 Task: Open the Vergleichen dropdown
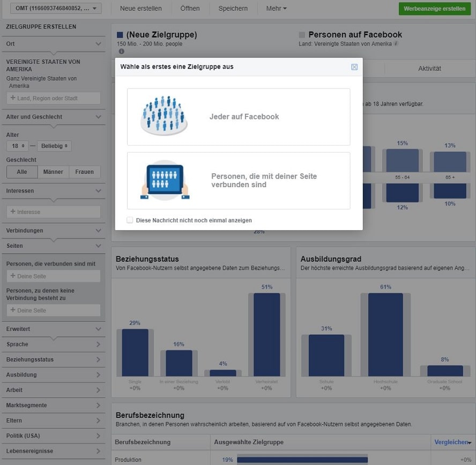tap(452, 442)
